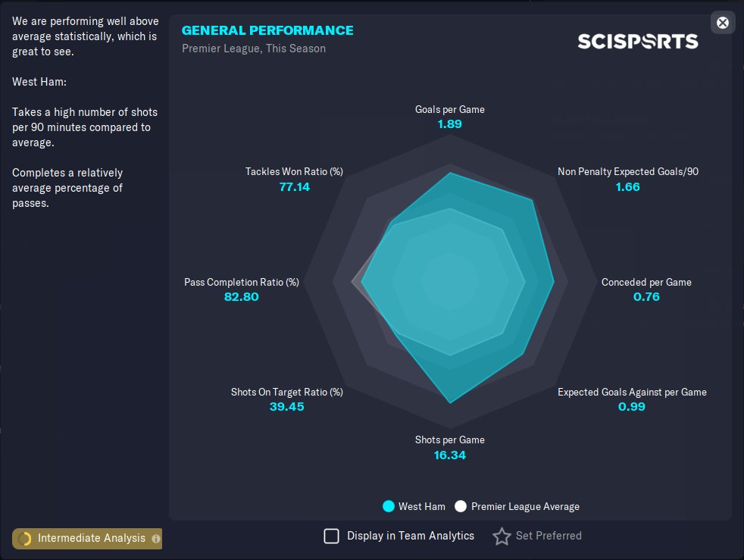Click the white Premier League Average legend dot

pos(461,506)
